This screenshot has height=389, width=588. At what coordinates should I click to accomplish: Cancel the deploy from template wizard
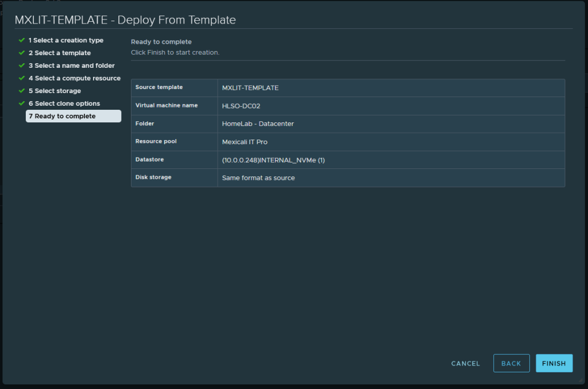click(x=465, y=363)
